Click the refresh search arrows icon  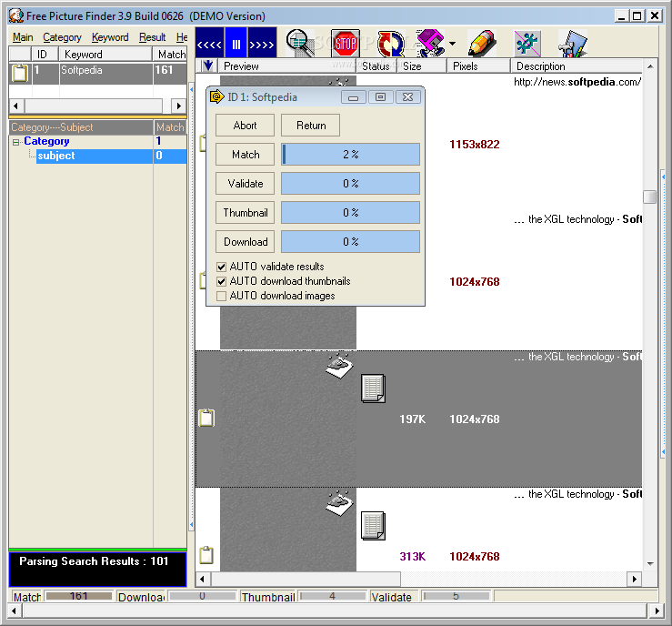click(x=390, y=43)
